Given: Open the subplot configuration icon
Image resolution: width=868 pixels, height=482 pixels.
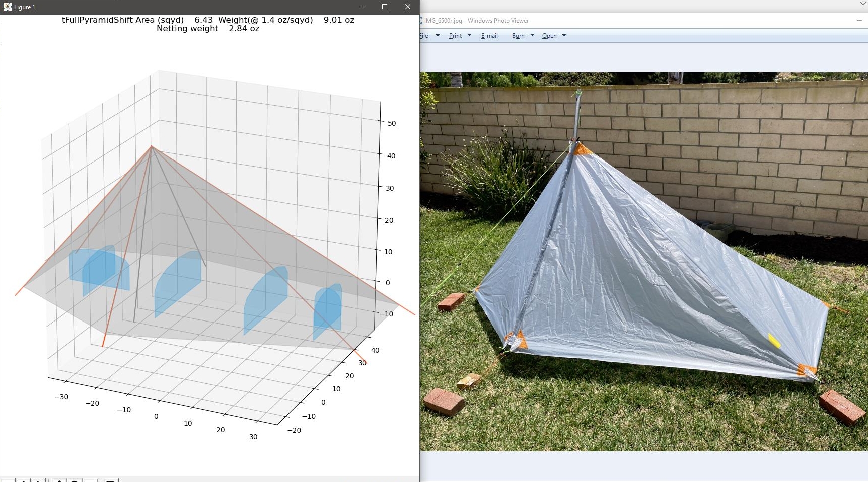Looking at the screenshot, I should 90,480.
